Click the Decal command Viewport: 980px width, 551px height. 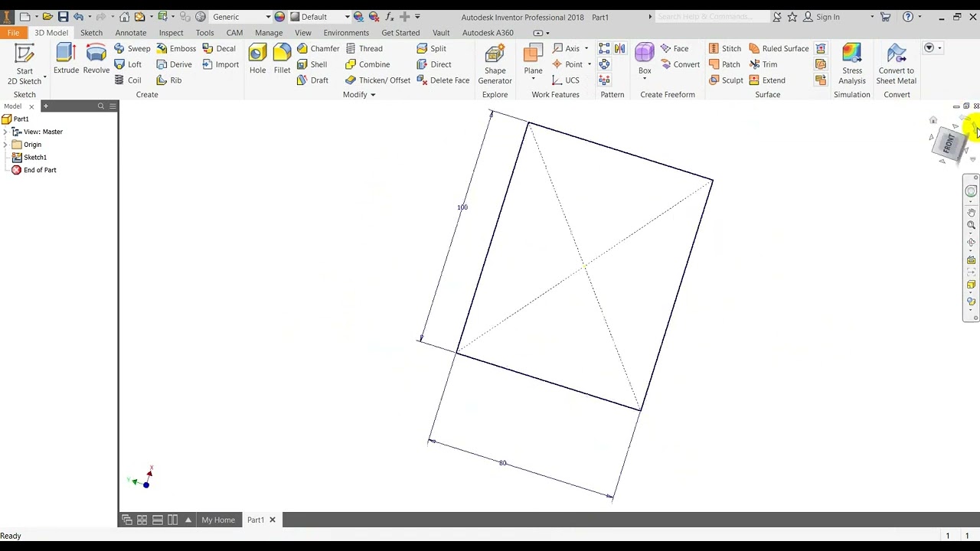point(219,48)
